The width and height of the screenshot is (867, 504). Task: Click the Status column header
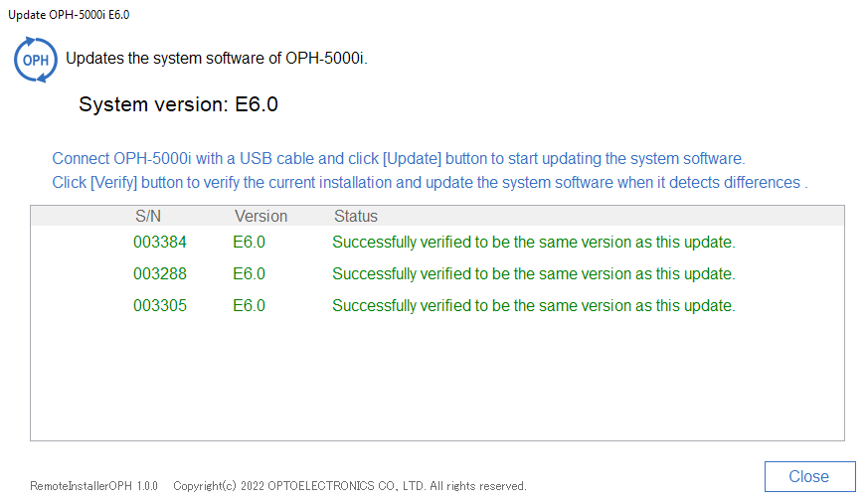[356, 216]
